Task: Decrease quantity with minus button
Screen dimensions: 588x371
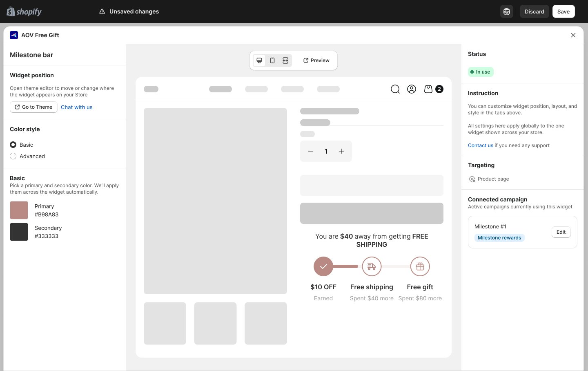Action: click(x=311, y=151)
